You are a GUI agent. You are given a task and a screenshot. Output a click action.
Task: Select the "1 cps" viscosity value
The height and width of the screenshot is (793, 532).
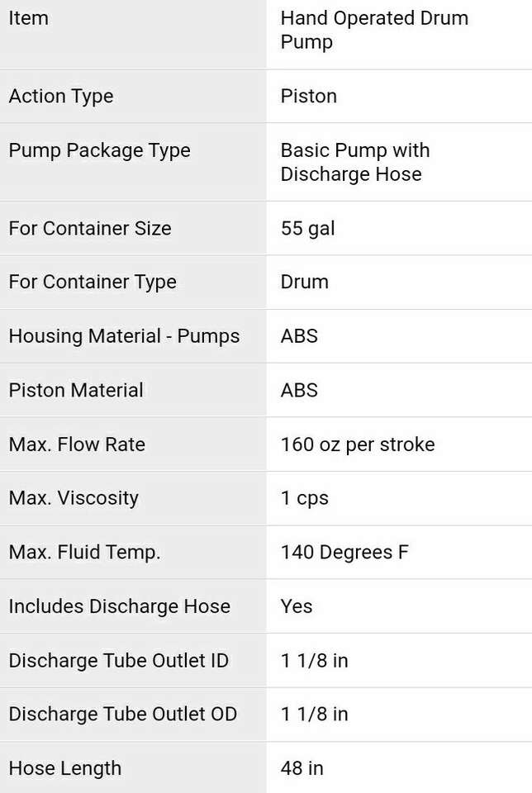(305, 498)
